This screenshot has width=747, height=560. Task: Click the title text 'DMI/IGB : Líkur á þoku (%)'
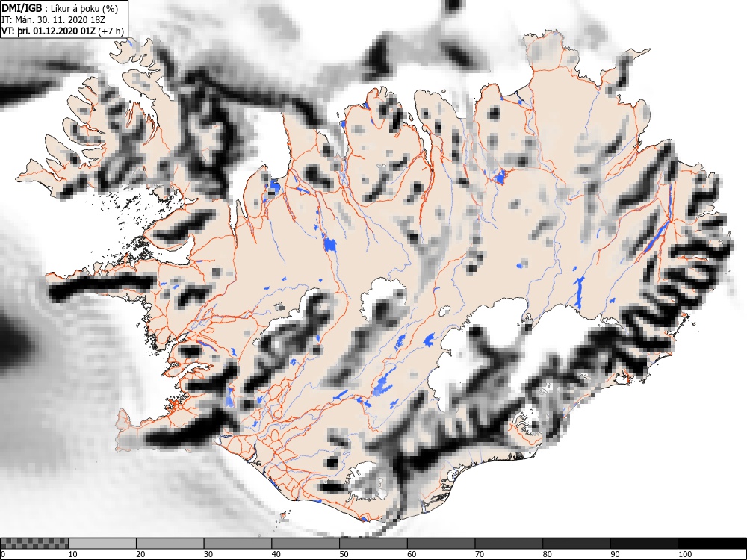tap(60, 8)
